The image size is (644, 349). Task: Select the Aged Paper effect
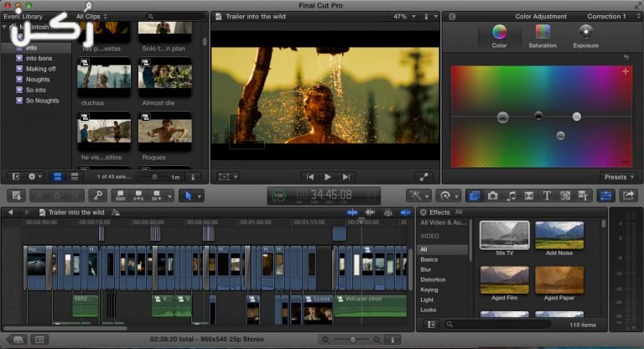coord(559,280)
